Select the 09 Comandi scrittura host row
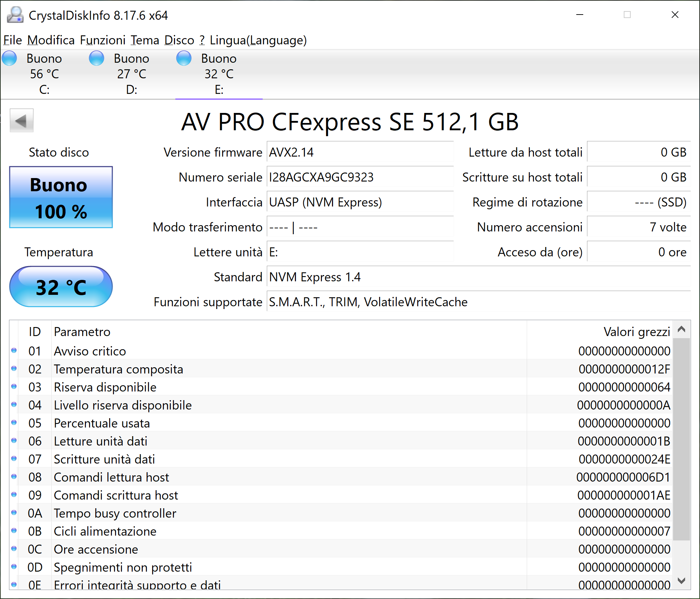The height and width of the screenshot is (599, 700). click(x=341, y=495)
